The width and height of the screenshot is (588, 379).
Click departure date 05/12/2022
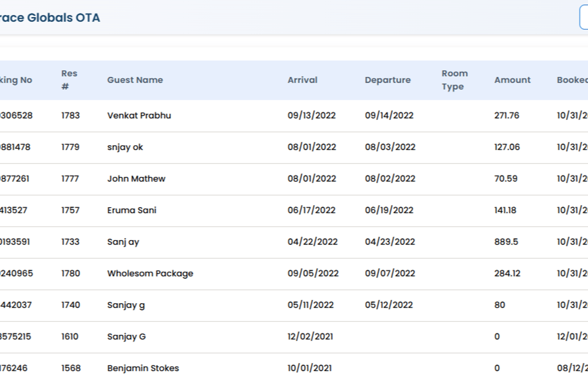click(x=389, y=305)
